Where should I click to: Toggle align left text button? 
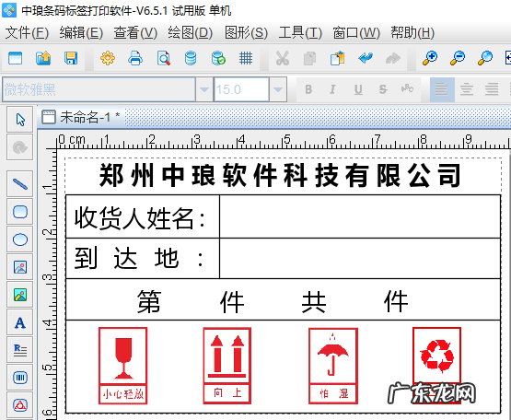(x=442, y=89)
